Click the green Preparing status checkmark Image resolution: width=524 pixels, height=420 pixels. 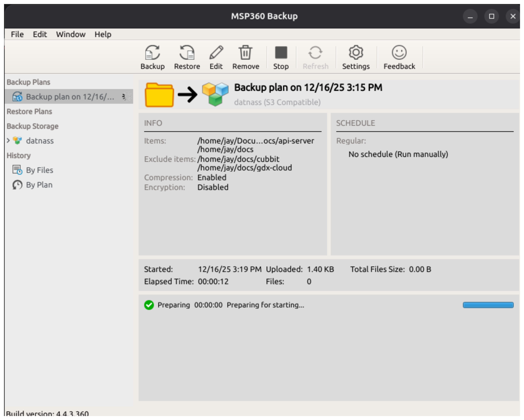pos(149,305)
